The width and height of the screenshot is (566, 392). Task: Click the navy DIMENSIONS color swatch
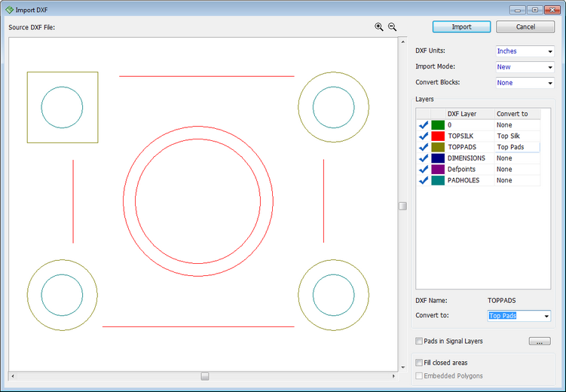click(438, 158)
